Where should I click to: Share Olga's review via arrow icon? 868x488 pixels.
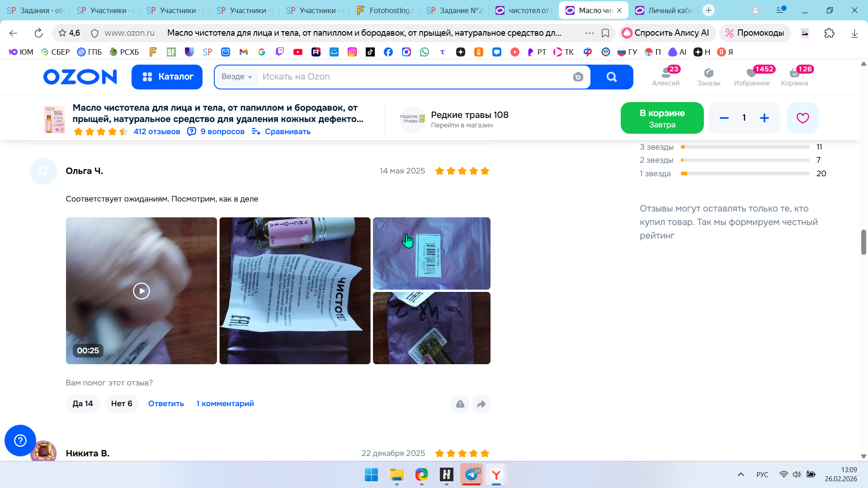481,404
